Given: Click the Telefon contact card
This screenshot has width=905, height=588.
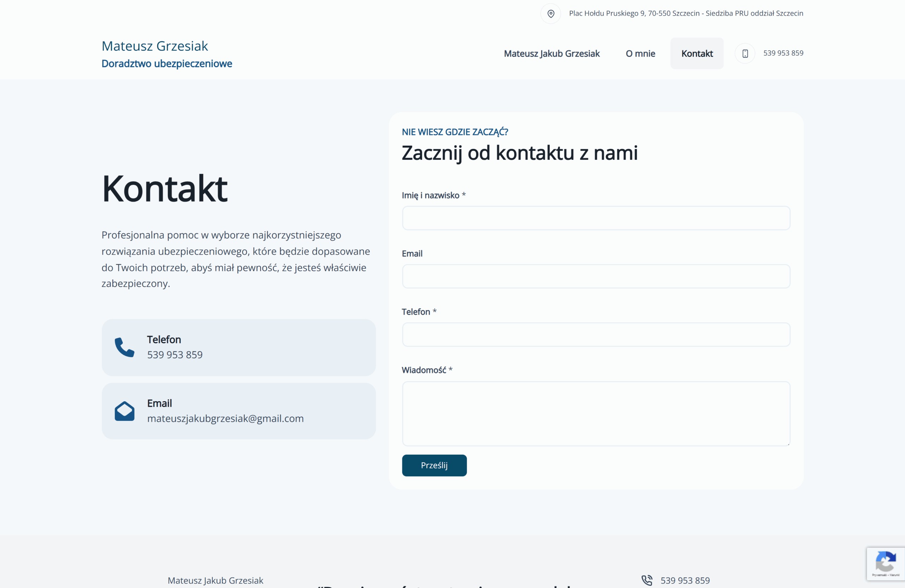Looking at the screenshot, I should 239,347.
